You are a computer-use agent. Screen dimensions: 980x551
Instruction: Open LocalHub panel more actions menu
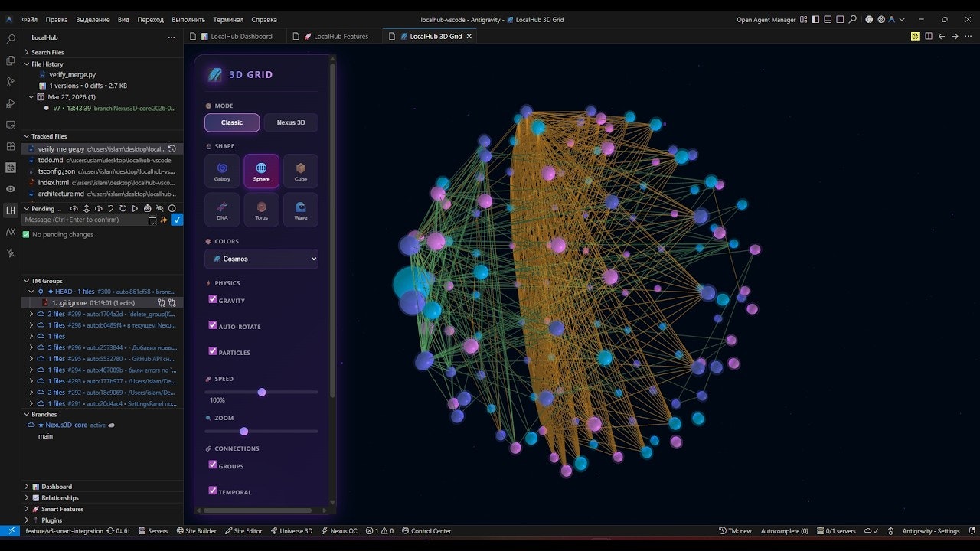171,37
